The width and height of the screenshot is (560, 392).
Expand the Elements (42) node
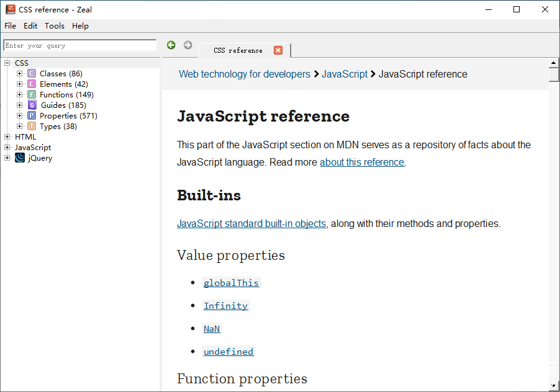click(x=19, y=84)
